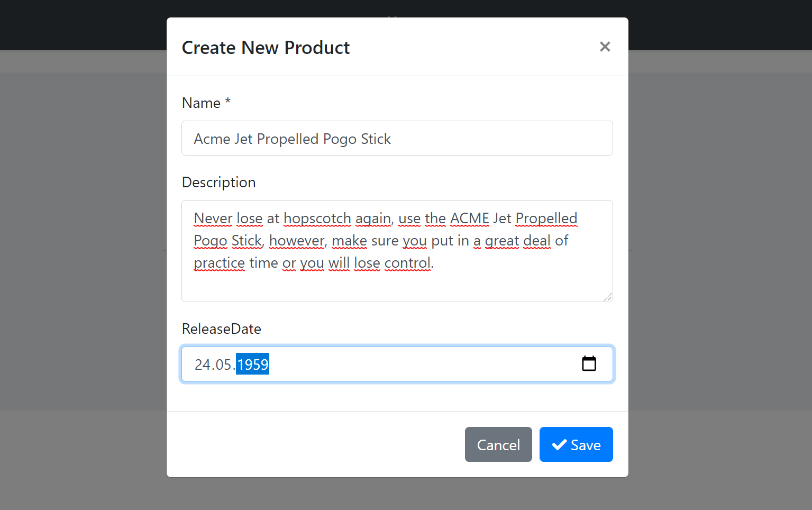Click the calendar glyph inside ReleaseDate field
Screen dimensions: 812x510
589,363
